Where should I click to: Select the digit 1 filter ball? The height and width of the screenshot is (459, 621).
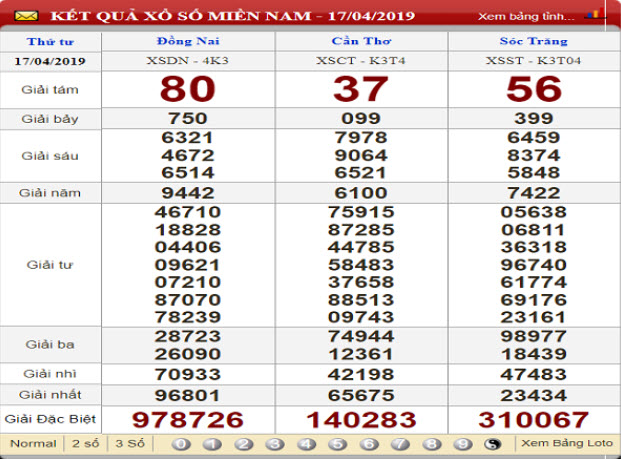point(212,443)
